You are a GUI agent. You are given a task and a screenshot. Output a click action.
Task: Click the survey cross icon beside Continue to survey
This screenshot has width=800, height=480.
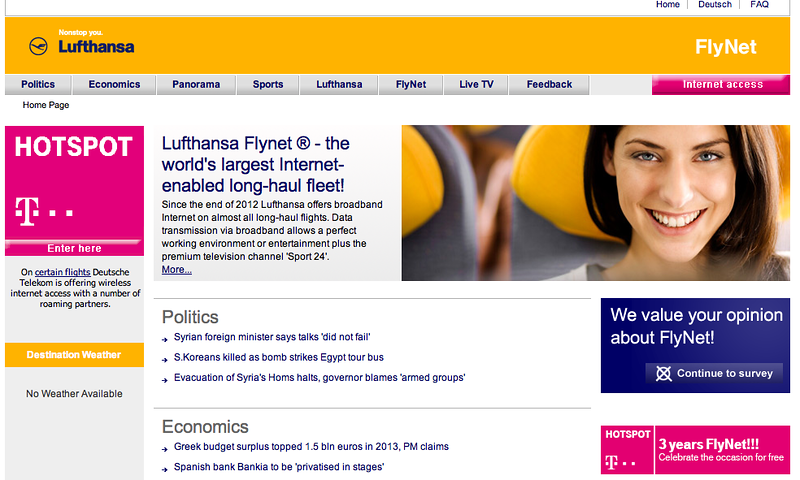(663, 374)
